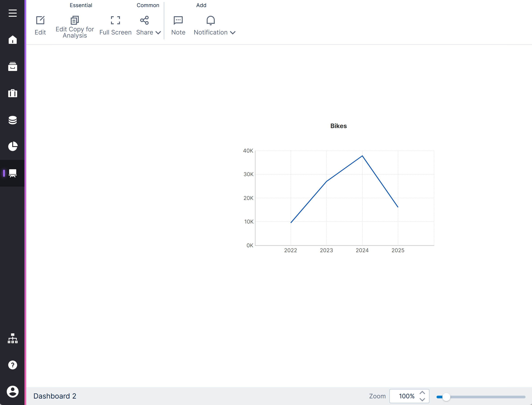
Task: Open the briefcase sidebar icon
Action: 12,93
